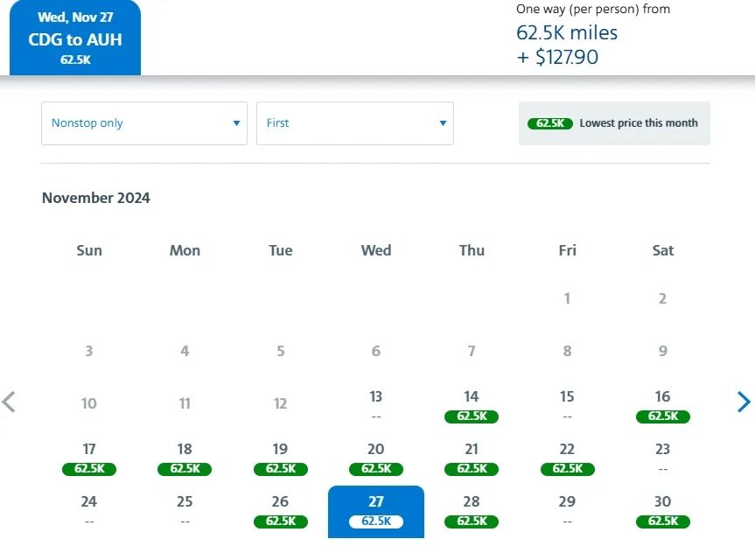Advance to next month arrow

[x=744, y=402]
